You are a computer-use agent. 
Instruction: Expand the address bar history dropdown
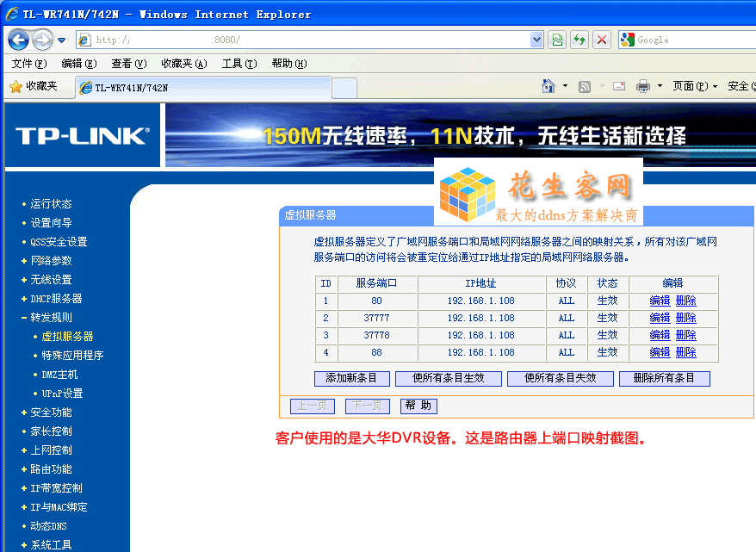click(536, 40)
